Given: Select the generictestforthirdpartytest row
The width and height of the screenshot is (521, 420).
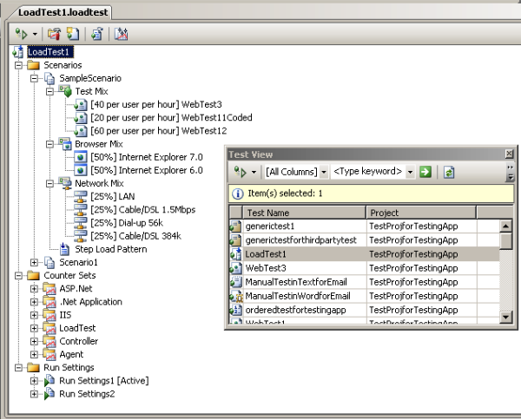Looking at the screenshot, I should click(x=364, y=240).
